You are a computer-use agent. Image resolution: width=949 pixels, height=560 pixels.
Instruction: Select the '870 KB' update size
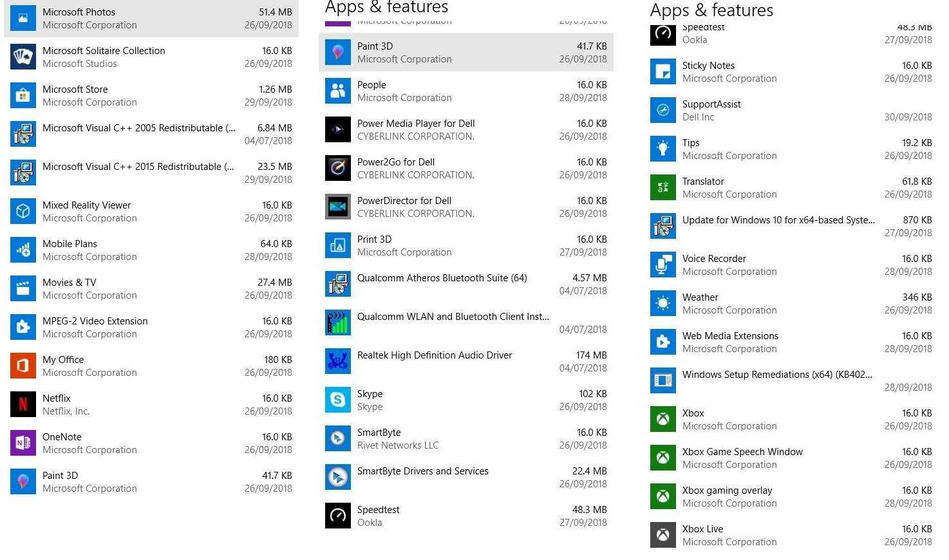[917, 219]
